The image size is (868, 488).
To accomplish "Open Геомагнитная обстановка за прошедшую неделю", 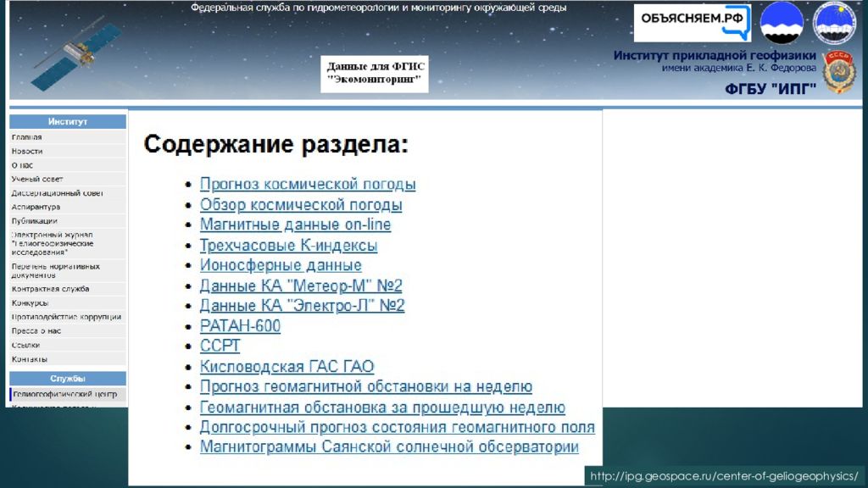I will click(382, 408).
